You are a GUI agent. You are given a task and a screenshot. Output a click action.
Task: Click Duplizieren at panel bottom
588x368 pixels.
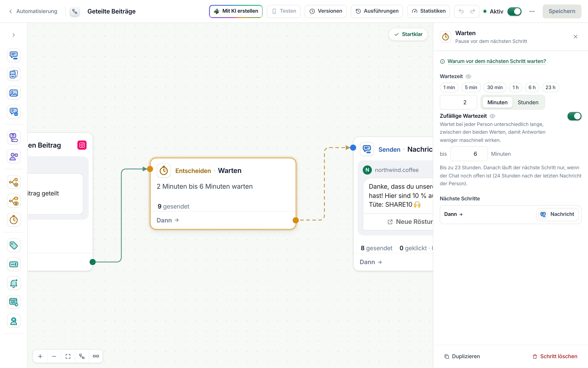tap(462, 357)
